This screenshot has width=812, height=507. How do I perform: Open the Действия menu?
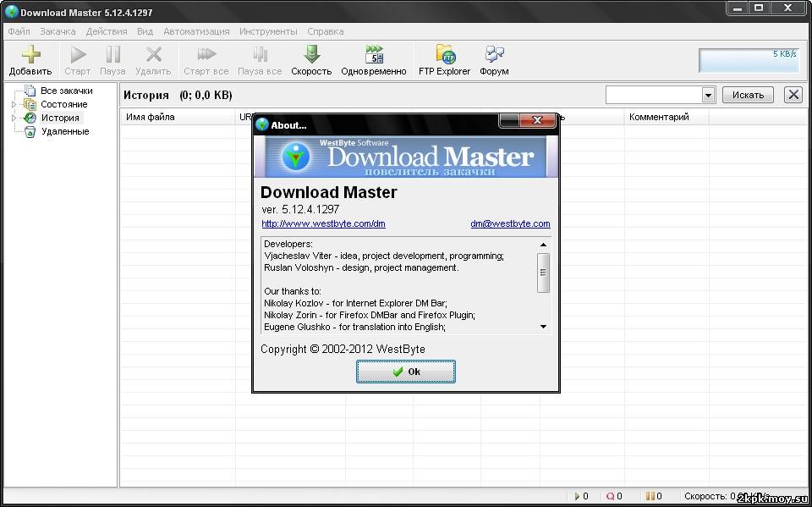point(107,31)
